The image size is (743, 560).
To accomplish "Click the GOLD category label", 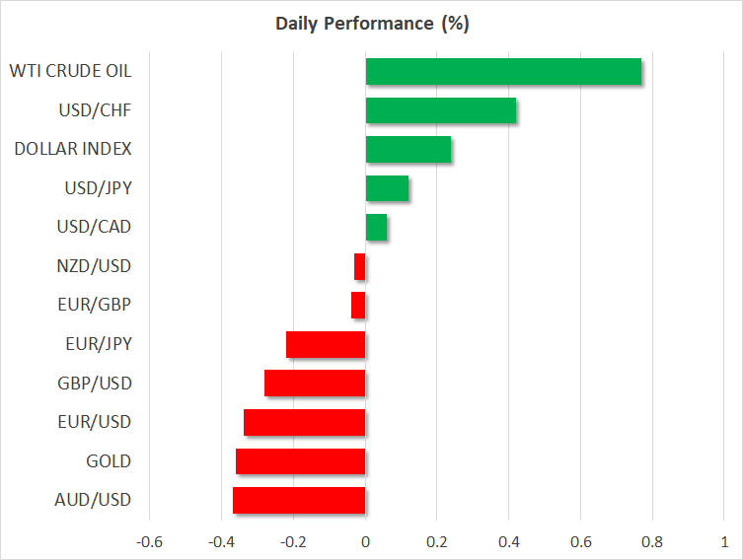I will (x=109, y=461).
